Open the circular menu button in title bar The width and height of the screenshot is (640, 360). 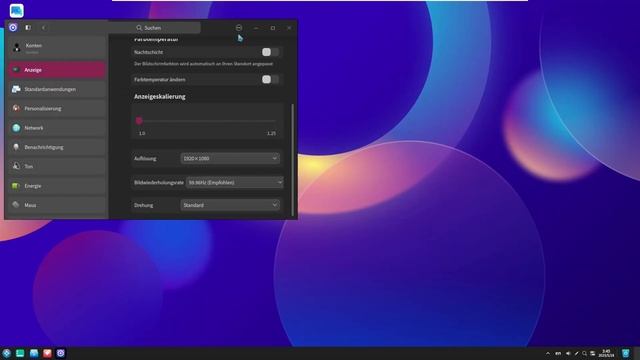pos(239,28)
